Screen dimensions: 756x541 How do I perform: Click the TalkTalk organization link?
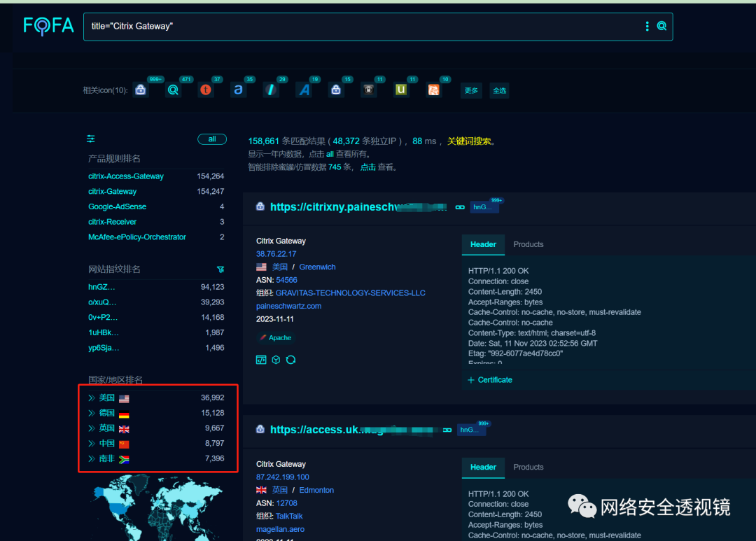[x=289, y=517]
